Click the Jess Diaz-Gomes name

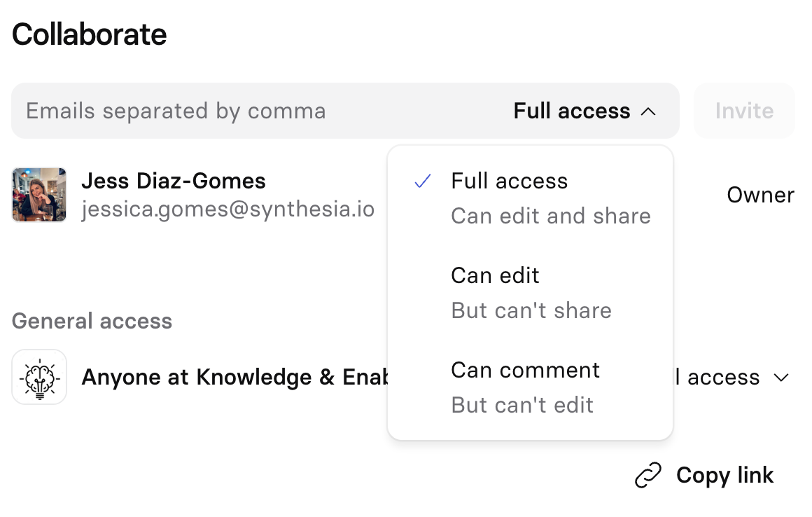(x=174, y=181)
